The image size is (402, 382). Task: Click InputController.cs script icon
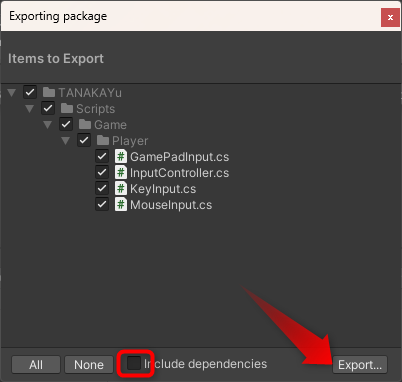point(121,172)
